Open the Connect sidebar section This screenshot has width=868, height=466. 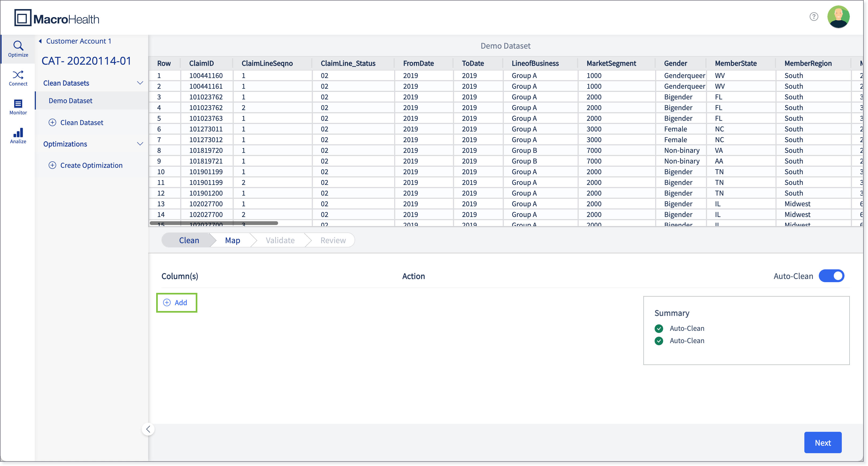tap(18, 78)
